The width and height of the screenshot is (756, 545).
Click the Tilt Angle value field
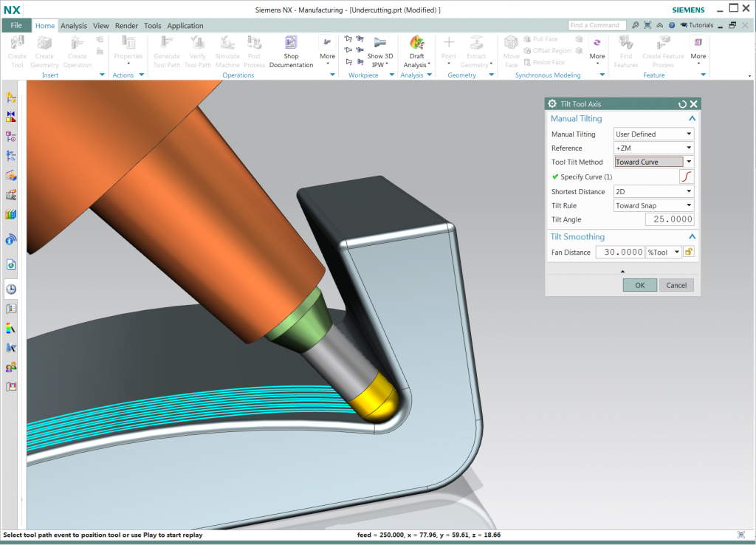click(670, 219)
